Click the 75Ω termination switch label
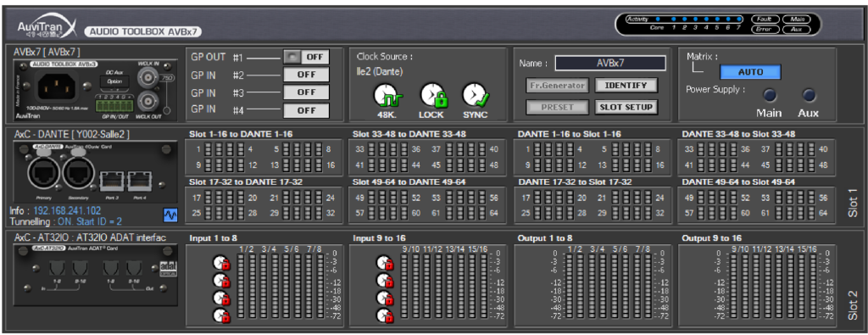The width and height of the screenshot is (868, 335). point(167,78)
